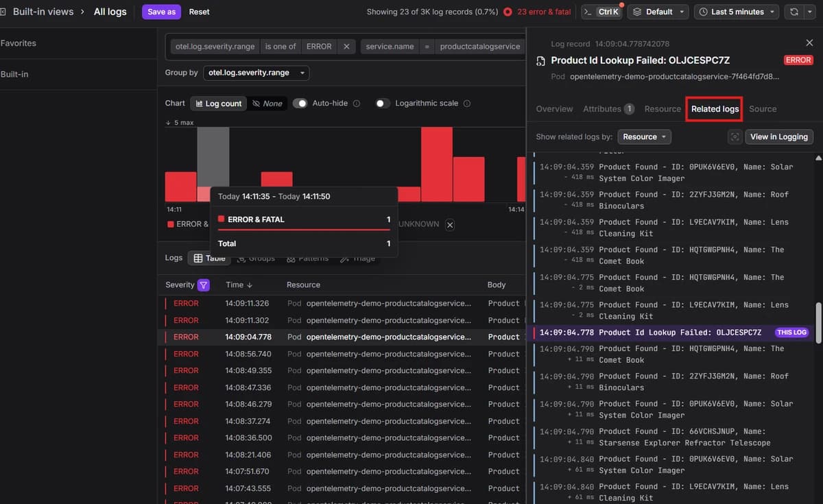Select the log row at 14:07:51.670
823x504 pixels.
click(342, 471)
